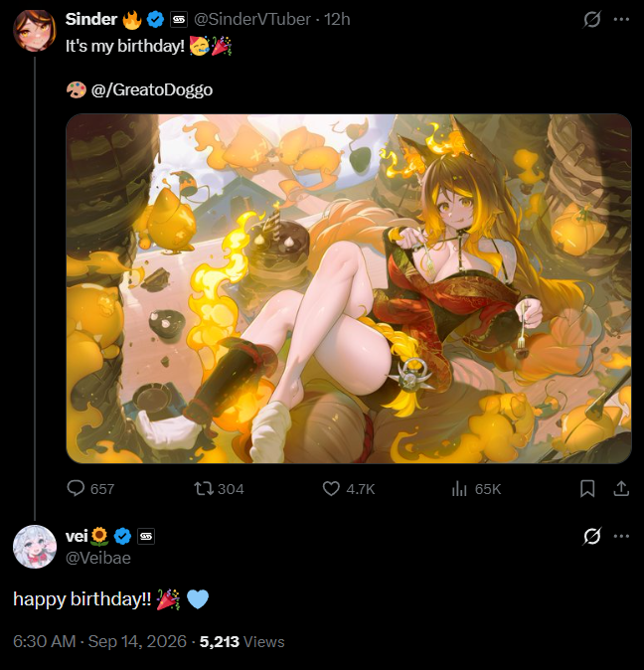Open more options on Sinder's tweet
644x670 pixels.
pyautogui.click(x=621, y=19)
